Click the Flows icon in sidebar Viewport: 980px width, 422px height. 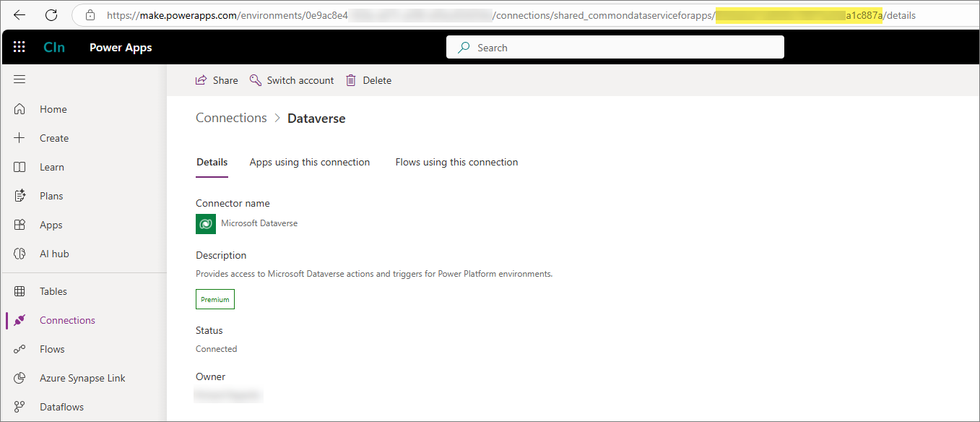(x=19, y=349)
